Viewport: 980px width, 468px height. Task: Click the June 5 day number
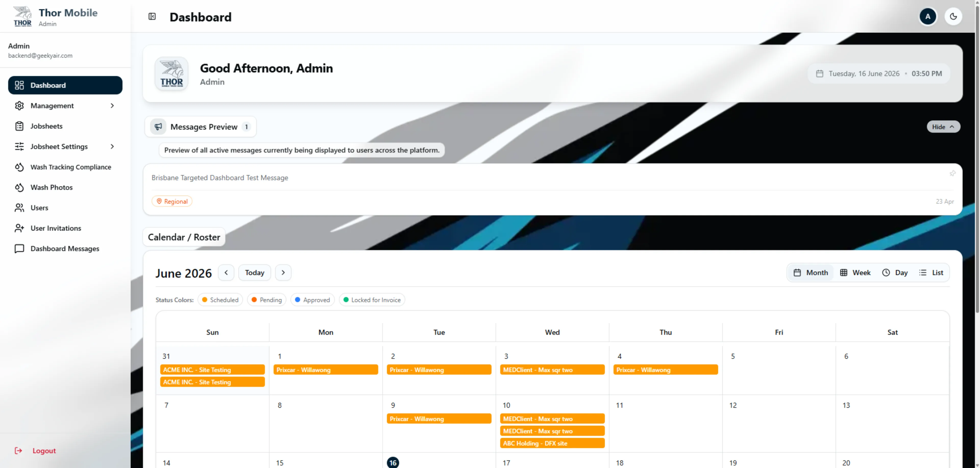click(x=733, y=356)
